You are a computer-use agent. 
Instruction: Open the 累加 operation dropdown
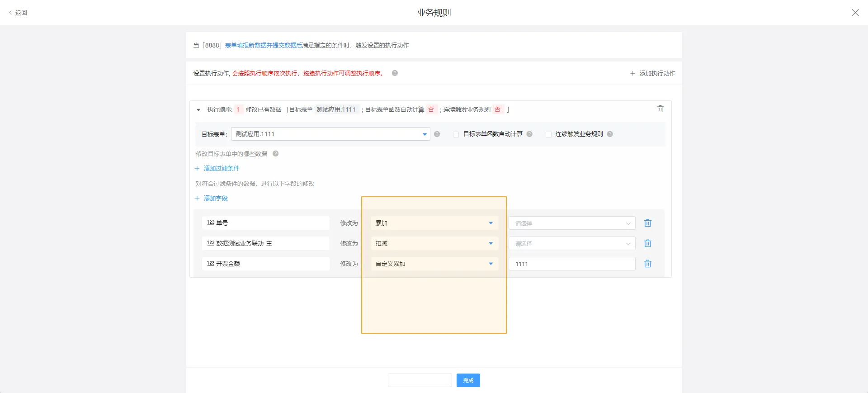click(434, 223)
